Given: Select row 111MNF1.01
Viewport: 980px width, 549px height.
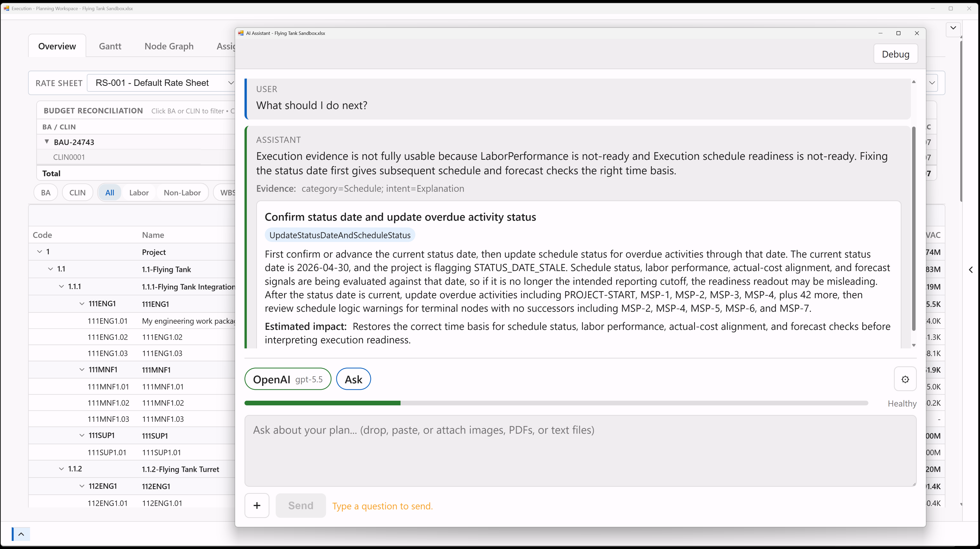Looking at the screenshot, I should [132, 387].
